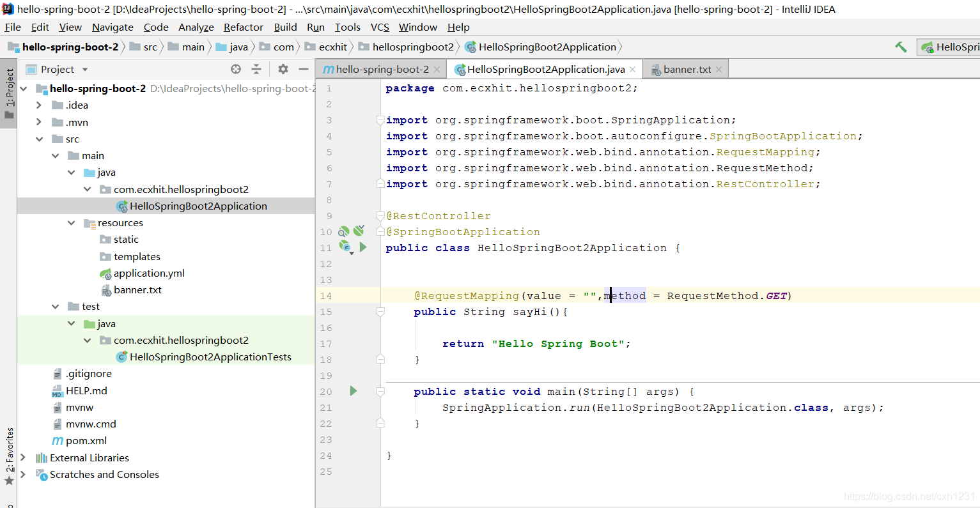The image size is (980, 508).
Task: Close the banner.txt tab
Action: pyautogui.click(x=719, y=69)
